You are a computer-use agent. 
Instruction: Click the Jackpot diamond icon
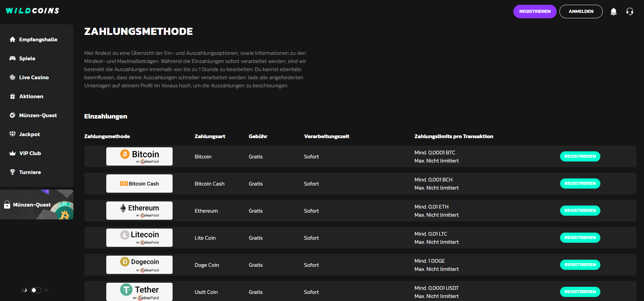13,134
